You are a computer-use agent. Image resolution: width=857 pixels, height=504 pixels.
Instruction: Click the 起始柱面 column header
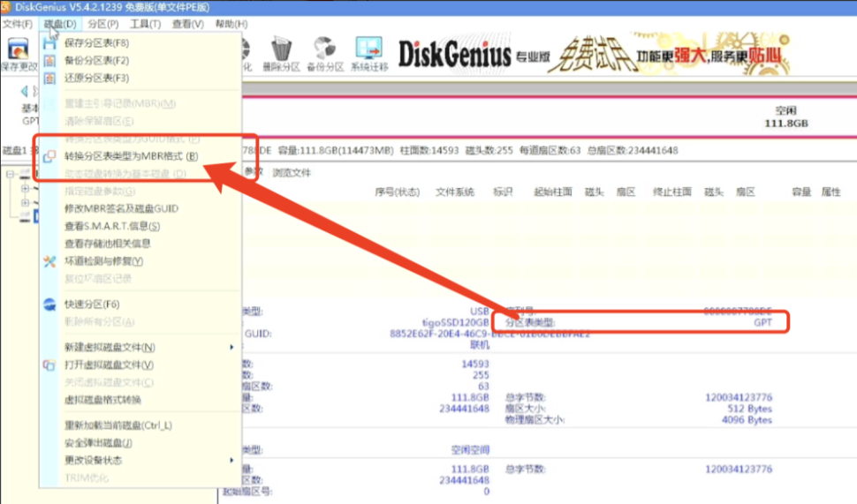(552, 192)
